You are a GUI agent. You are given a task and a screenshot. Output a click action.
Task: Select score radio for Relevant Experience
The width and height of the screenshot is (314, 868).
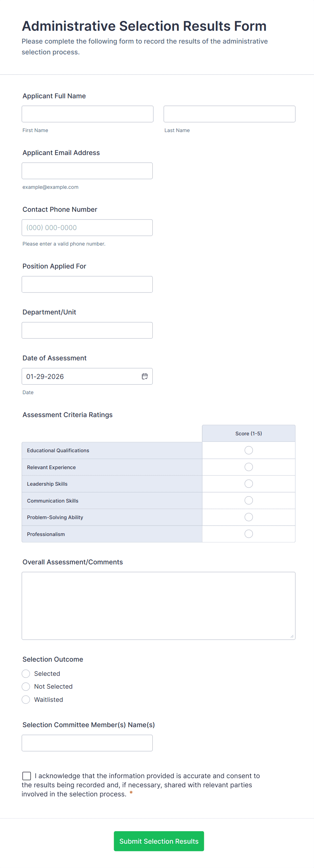(248, 467)
